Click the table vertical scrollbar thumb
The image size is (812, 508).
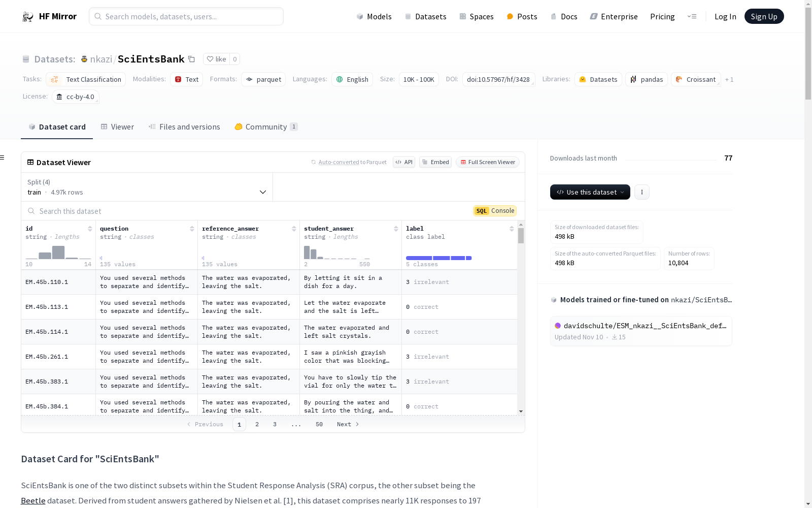521,236
